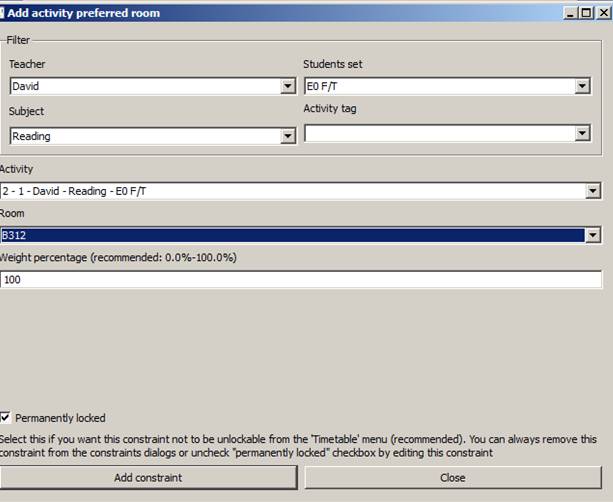Click the Subject field showing Reading
This screenshot has width=613, height=502.
click(145, 136)
